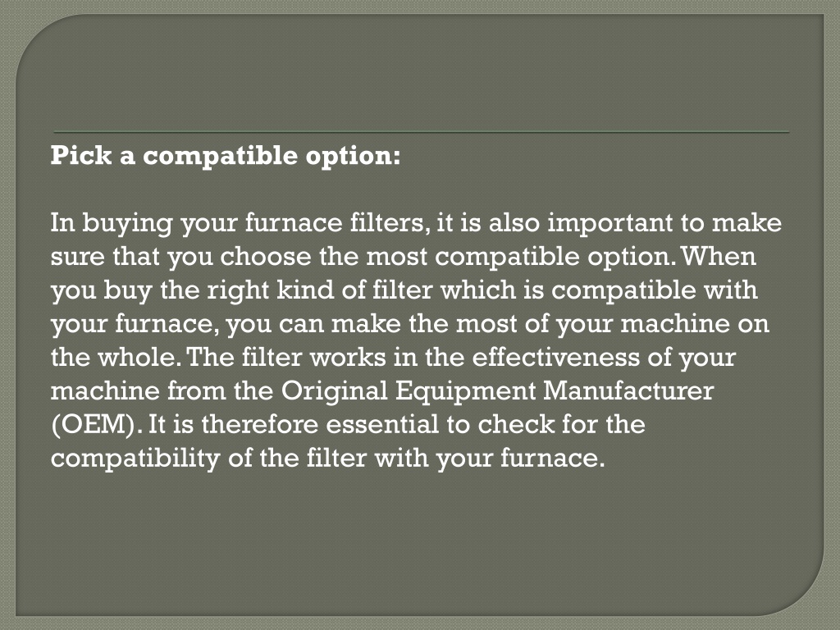
Task: Click 'with your furnace.' ending the paragraph
Action: (490, 458)
